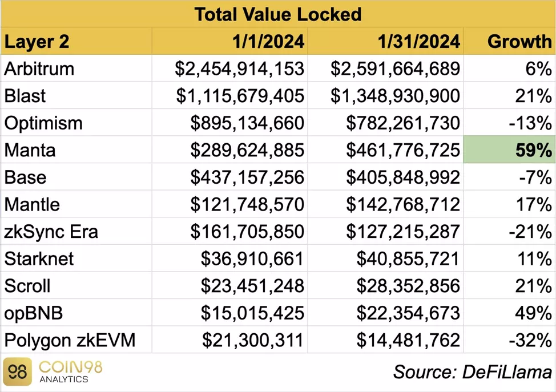The image size is (556, 392).
Task: Click the green highlighted 59% cell
Action: 508,151
